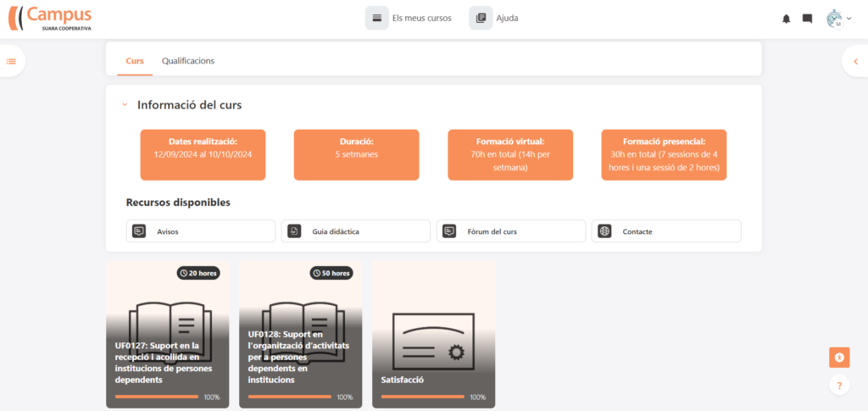Image resolution: width=868 pixels, height=411 pixels.
Task: Open the UF0128 course unit card
Action: coord(301,335)
